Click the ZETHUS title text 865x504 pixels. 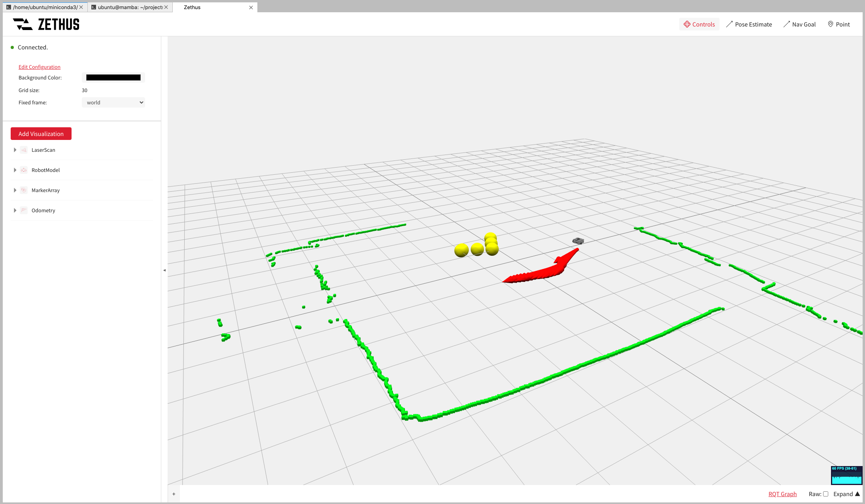tap(59, 24)
